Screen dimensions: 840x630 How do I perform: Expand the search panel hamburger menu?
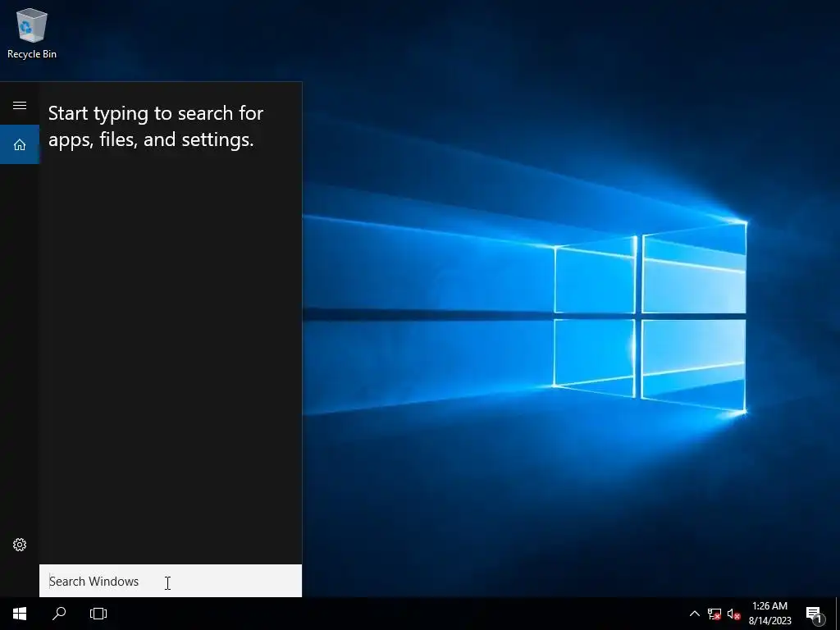point(20,105)
